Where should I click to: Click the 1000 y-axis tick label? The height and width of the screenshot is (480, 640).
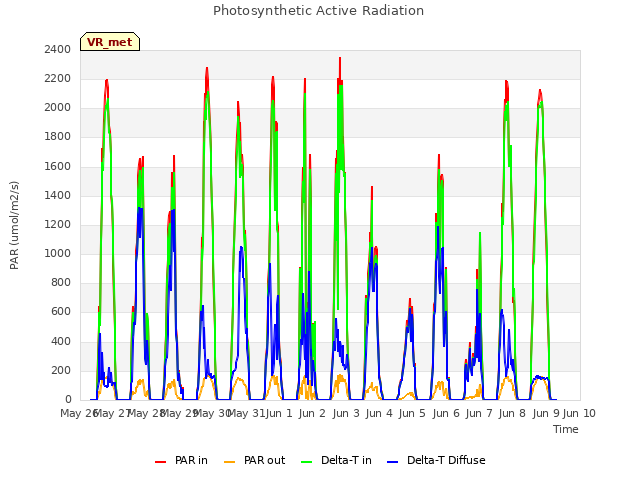click(58, 253)
